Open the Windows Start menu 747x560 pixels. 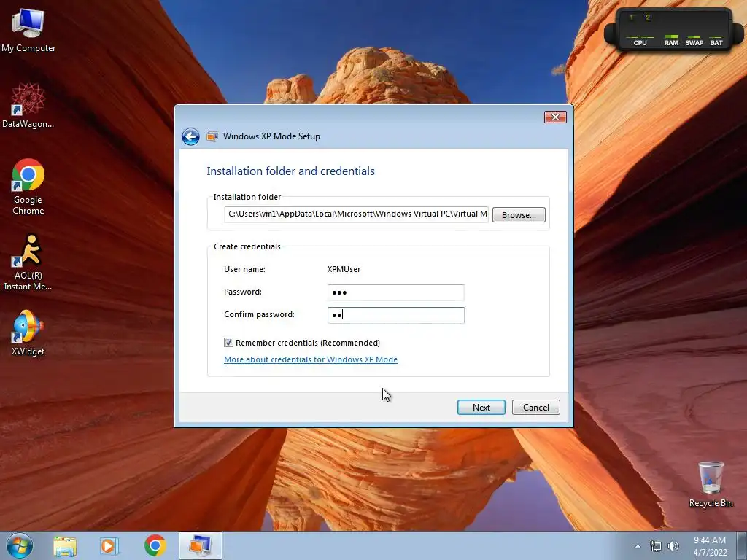(20, 545)
